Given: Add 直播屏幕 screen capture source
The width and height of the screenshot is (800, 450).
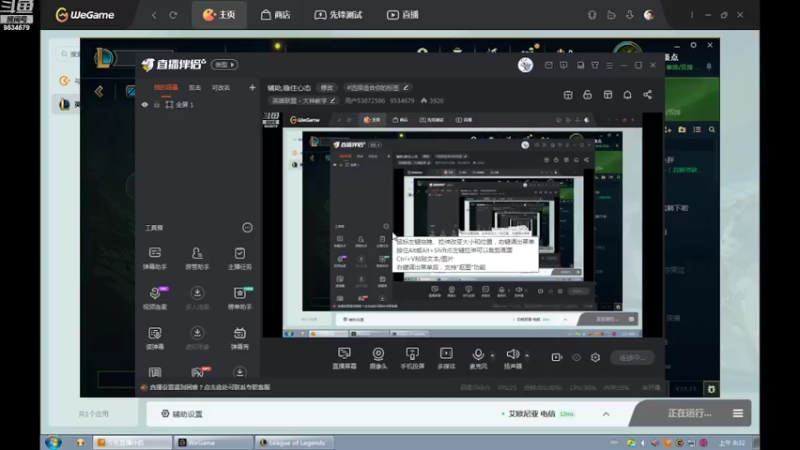Looking at the screenshot, I should point(344,358).
